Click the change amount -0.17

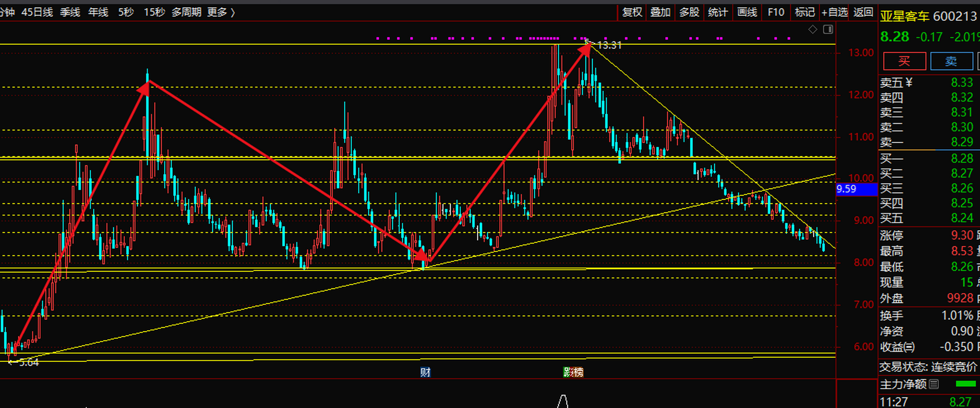click(929, 37)
